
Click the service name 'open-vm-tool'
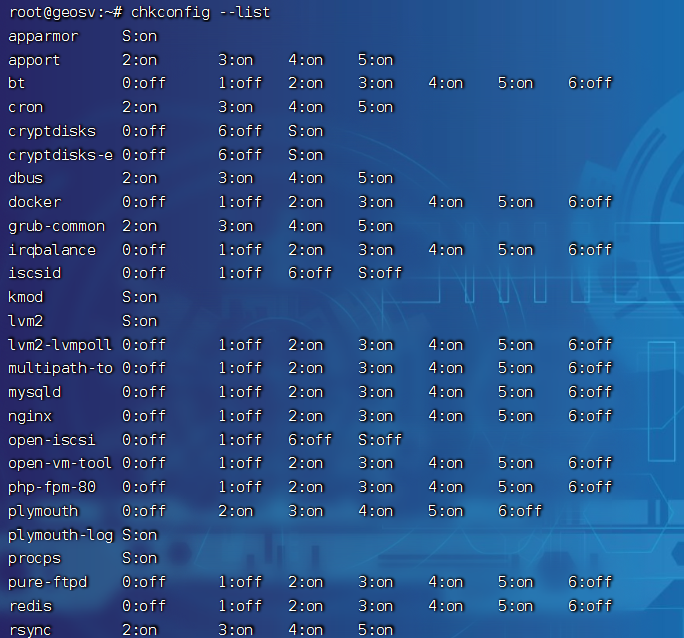[60, 463]
